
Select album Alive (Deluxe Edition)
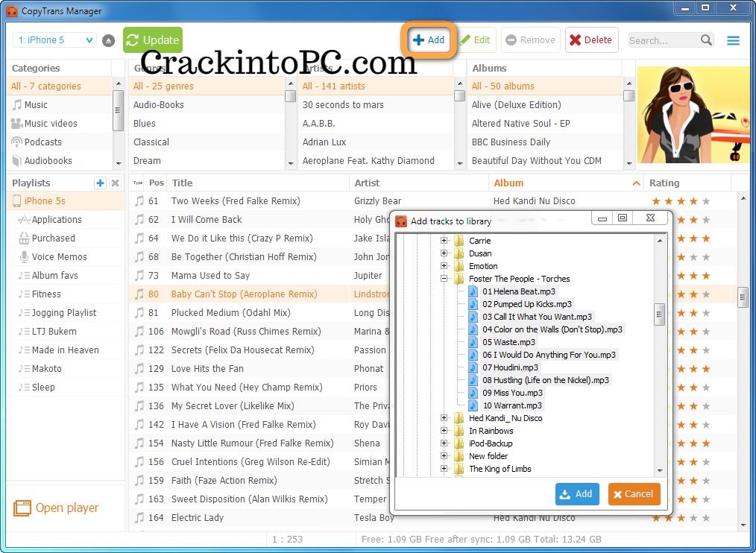point(545,104)
